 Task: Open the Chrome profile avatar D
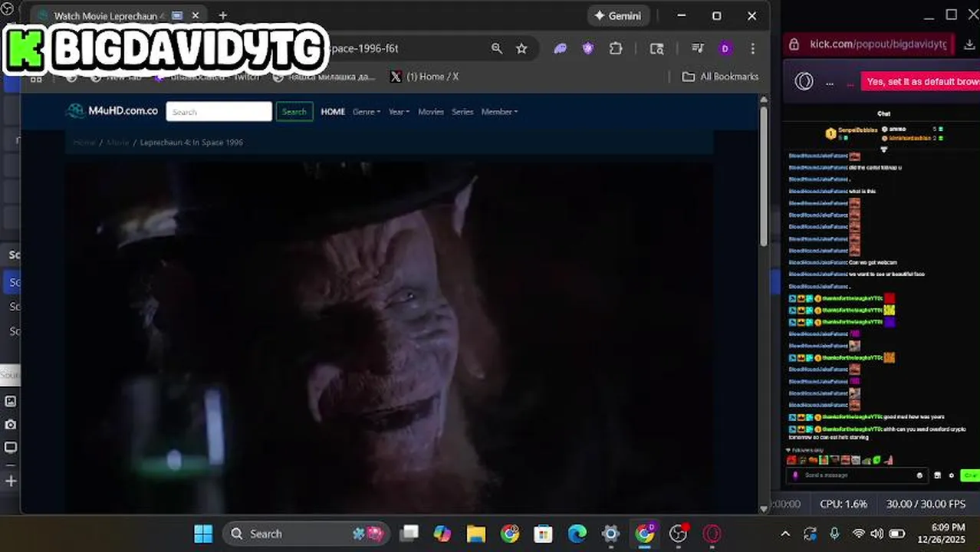point(725,48)
